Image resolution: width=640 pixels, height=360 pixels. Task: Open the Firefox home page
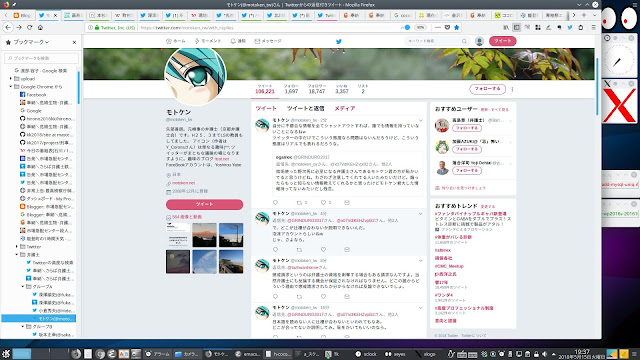point(40,27)
